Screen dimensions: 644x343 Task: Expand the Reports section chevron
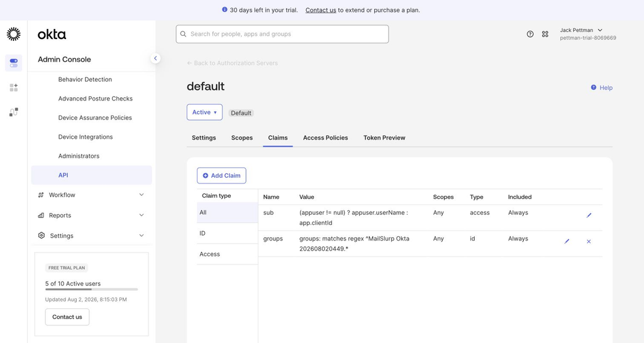coord(142,215)
